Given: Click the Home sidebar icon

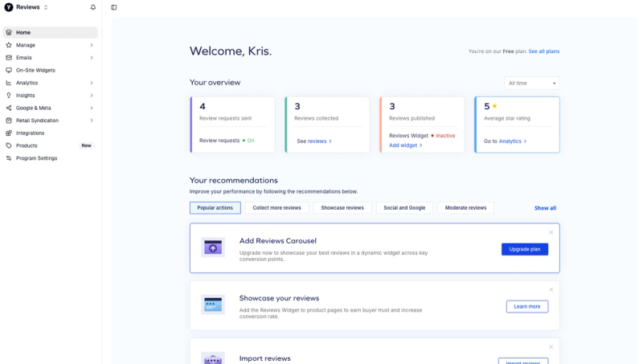Looking at the screenshot, I should pyautogui.click(x=9, y=32).
